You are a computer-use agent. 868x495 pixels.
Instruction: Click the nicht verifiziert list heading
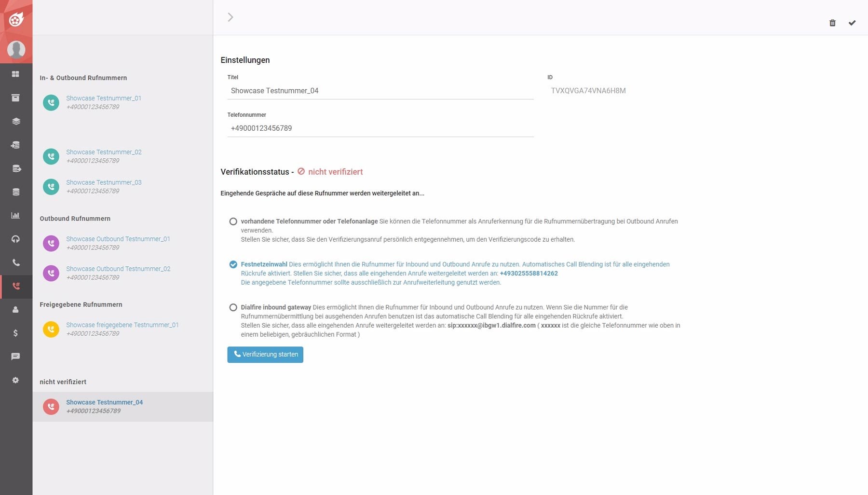pyautogui.click(x=63, y=382)
